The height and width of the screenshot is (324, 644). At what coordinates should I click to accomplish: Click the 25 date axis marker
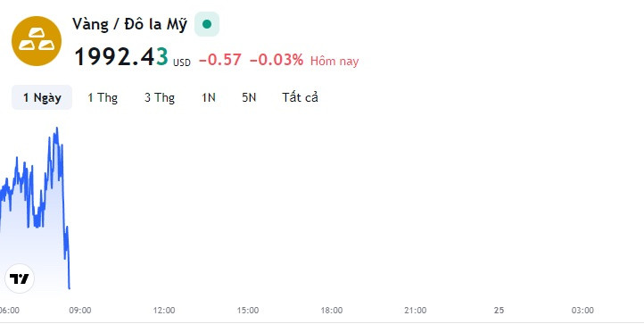[499, 311]
